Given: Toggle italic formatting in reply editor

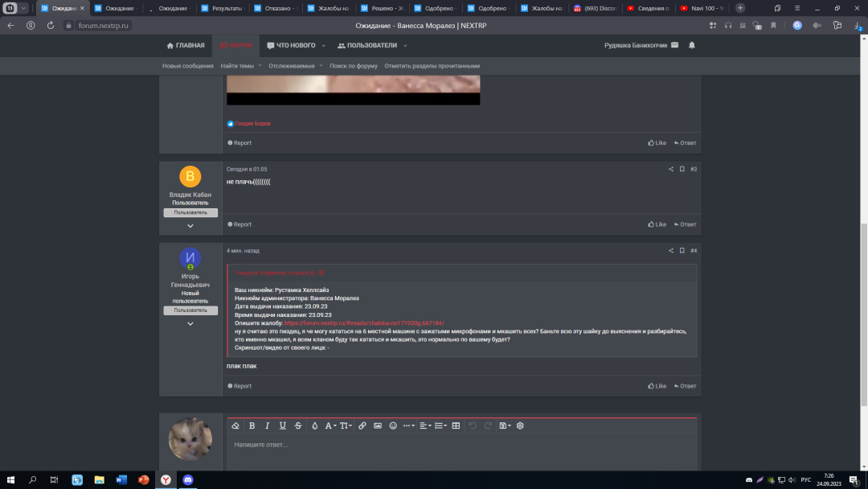Looking at the screenshot, I should coord(267,425).
